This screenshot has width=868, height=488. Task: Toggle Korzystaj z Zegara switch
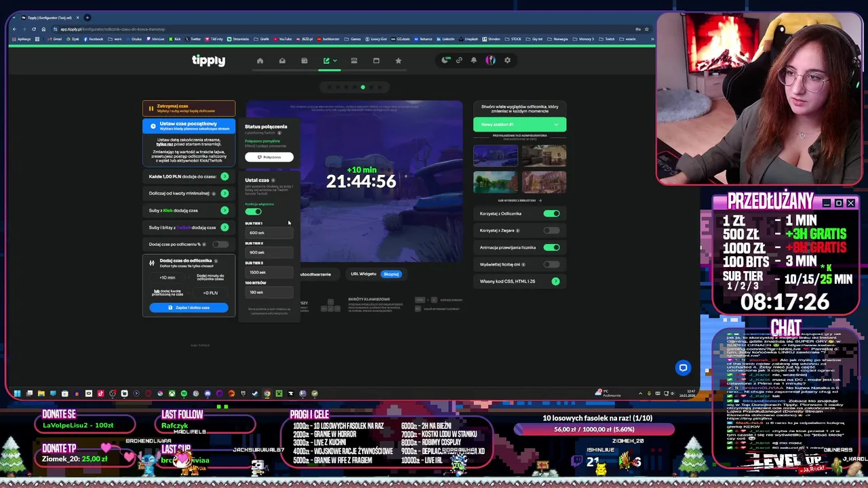551,230
